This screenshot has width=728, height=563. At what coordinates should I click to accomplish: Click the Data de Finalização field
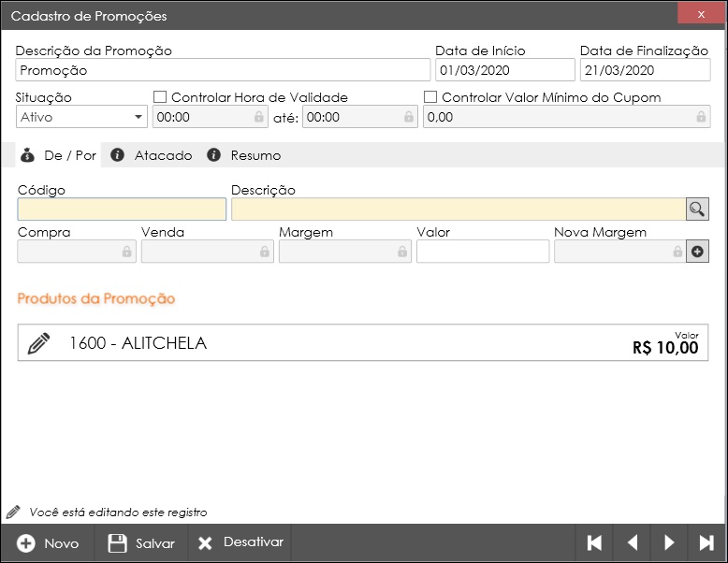(x=645, y=70)
